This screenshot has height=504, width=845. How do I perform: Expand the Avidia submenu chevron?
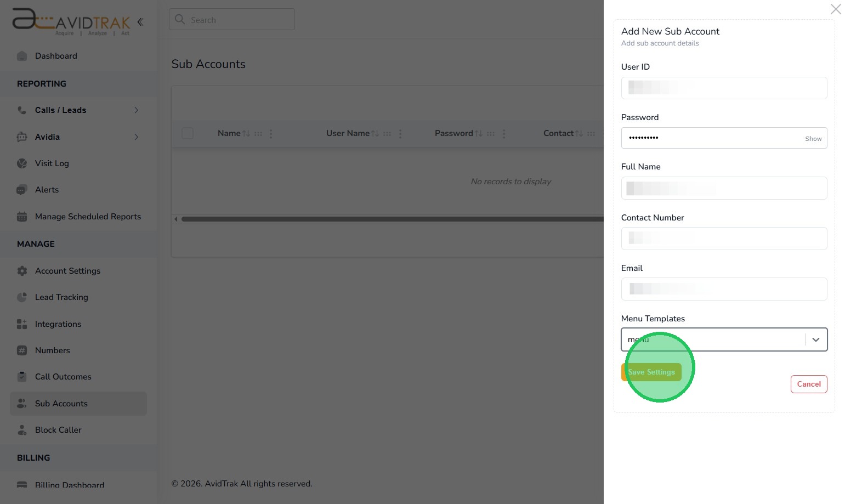[136, 137]
